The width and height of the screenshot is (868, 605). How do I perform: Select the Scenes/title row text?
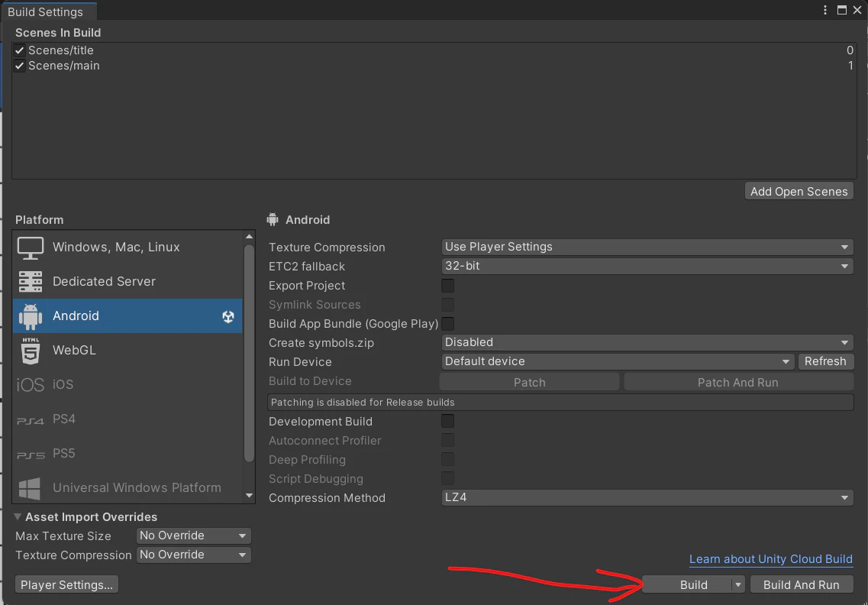tap(61, 50)
